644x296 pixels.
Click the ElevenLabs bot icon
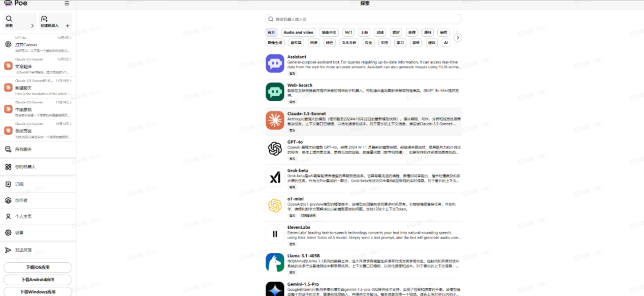pyautogui.click(x=275, y=234)
